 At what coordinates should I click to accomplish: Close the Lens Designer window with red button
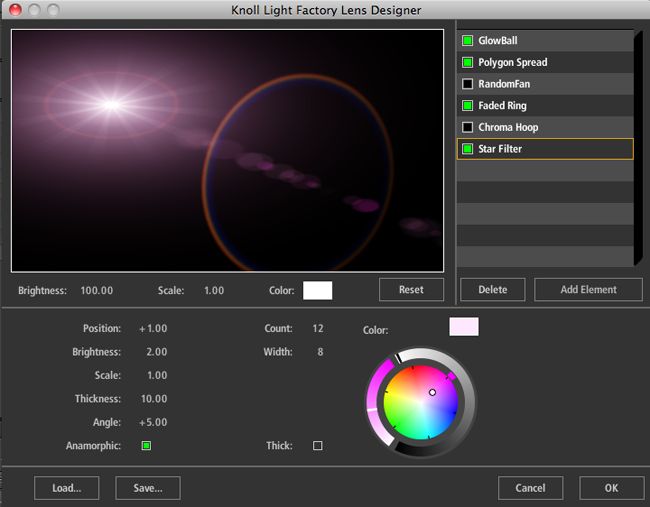(15, 10)
